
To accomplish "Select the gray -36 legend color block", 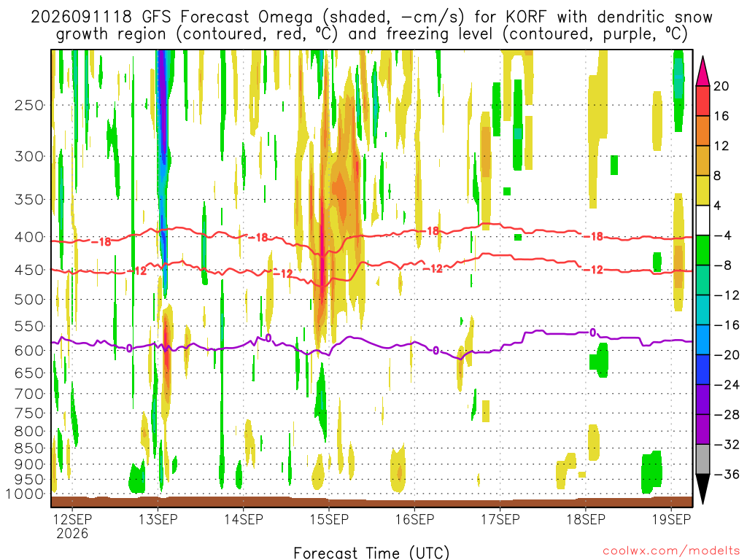I will coord(703,459).
